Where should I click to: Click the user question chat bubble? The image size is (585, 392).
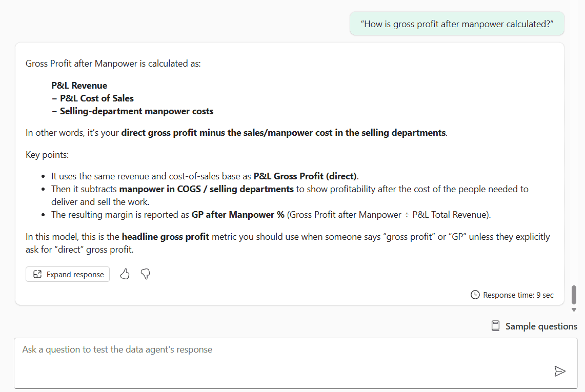click(457, 24)
